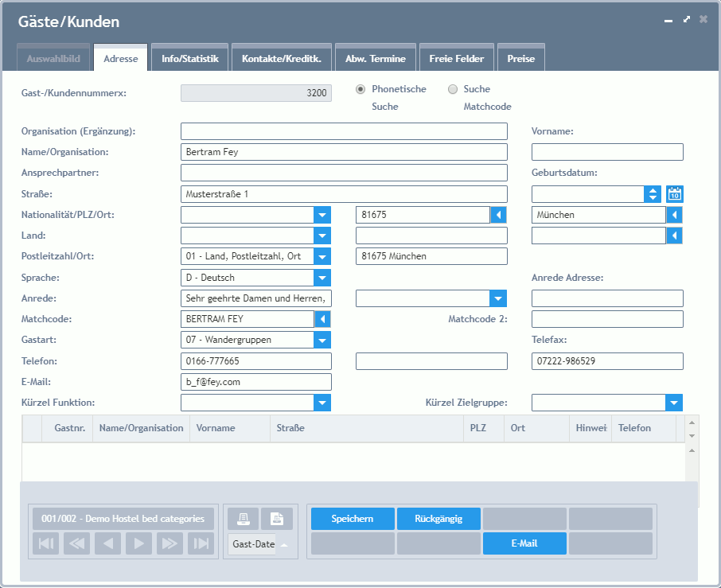Click into the Vorname field
This screenshot has height=588, width=721.
(607, 152)
